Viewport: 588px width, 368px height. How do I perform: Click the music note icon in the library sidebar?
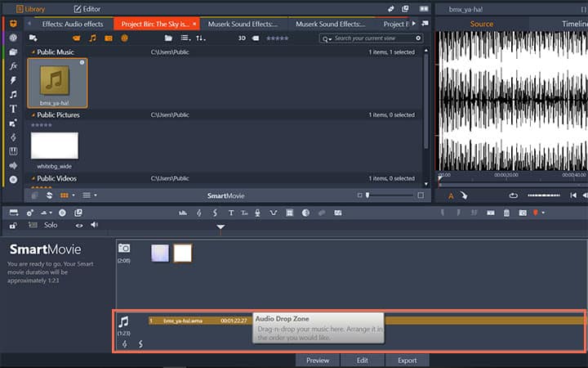click(13, 94)
